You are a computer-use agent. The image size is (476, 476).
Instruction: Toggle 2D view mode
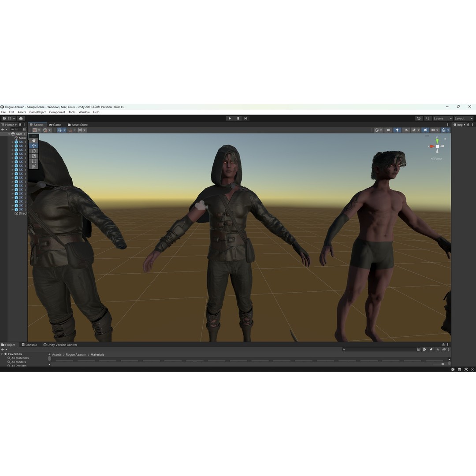point(388,130)
